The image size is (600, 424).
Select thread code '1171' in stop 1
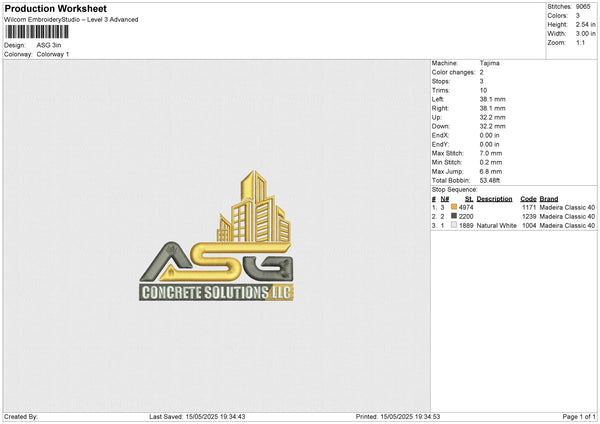click(529, 207)
